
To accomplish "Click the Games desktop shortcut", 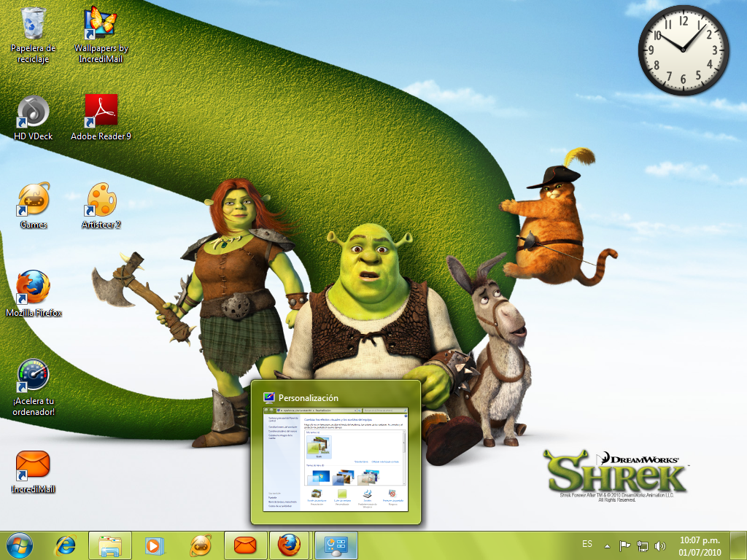I will (x=33, y=206).
